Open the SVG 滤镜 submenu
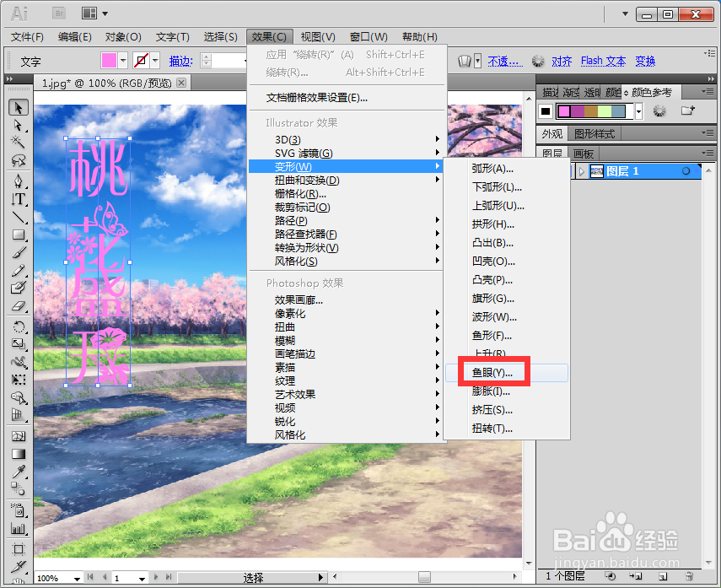Image resolution: width=721 pixels, height=588 pixels. tap(346, 153)
